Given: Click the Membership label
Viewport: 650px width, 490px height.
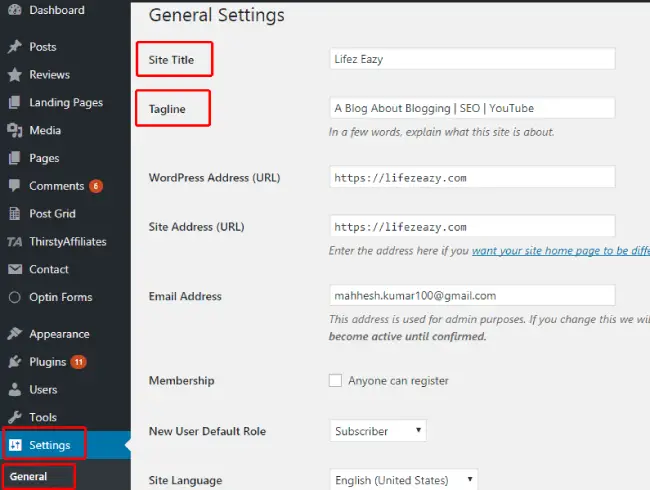Looking at the screenshot, I should (182, 381).
